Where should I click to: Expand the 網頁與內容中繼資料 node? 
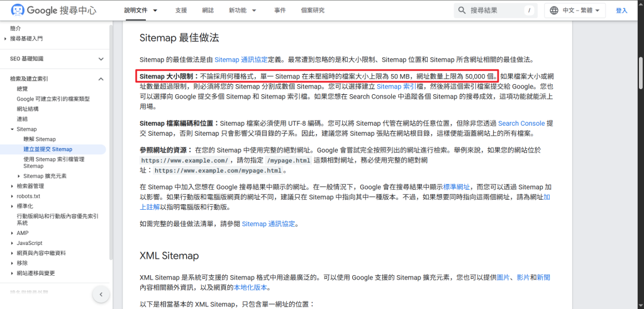point(13,253)
